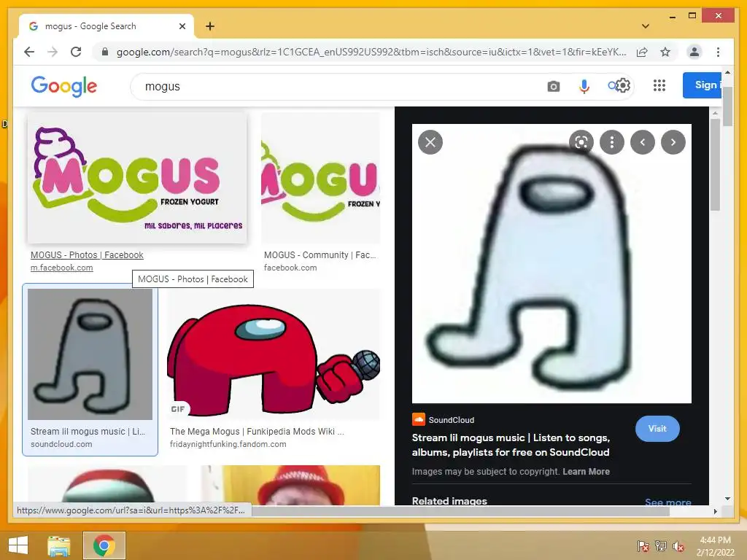The width and height of the screenshot is (747, 560).
Task: Reload the Google search page
Action: 76,52
